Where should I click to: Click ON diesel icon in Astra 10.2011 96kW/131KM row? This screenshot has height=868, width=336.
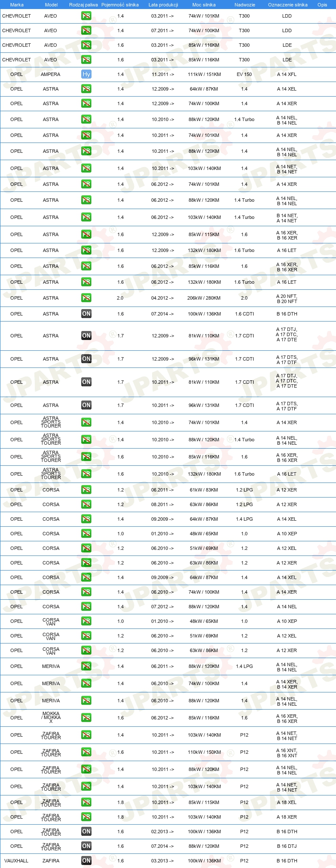coord(86,405)
